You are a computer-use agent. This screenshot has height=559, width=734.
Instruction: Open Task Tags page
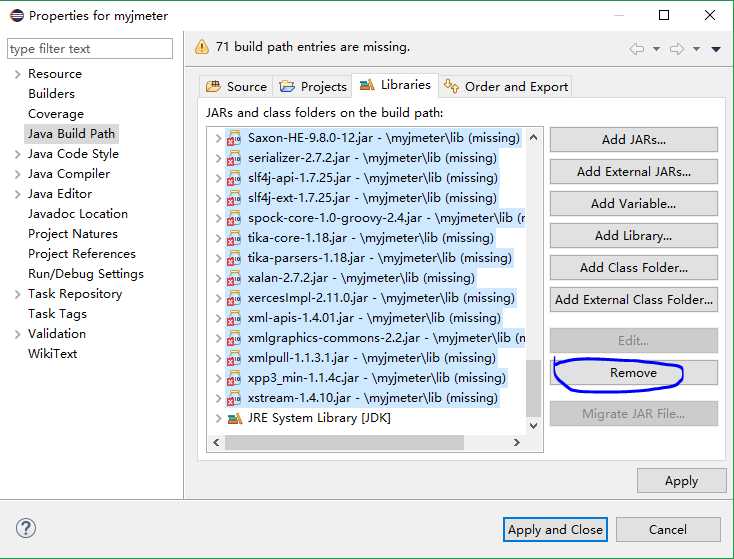tap(57, 314)
